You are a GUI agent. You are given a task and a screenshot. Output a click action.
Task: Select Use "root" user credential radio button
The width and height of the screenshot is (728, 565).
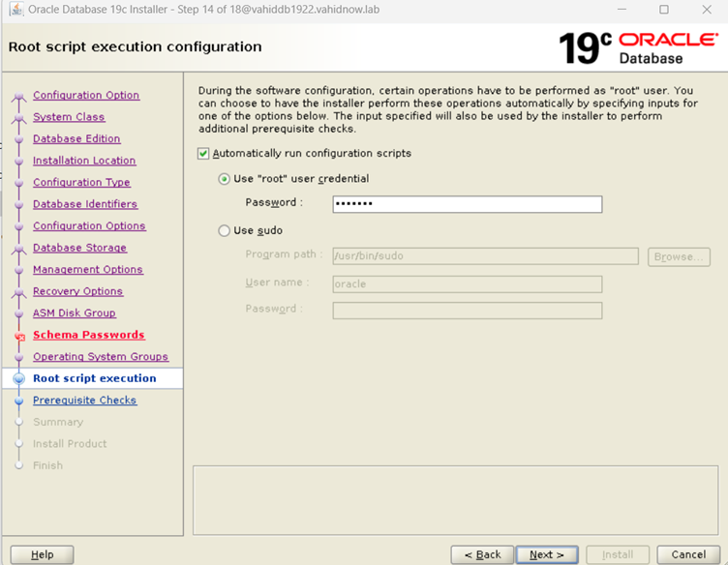[225, 179]
